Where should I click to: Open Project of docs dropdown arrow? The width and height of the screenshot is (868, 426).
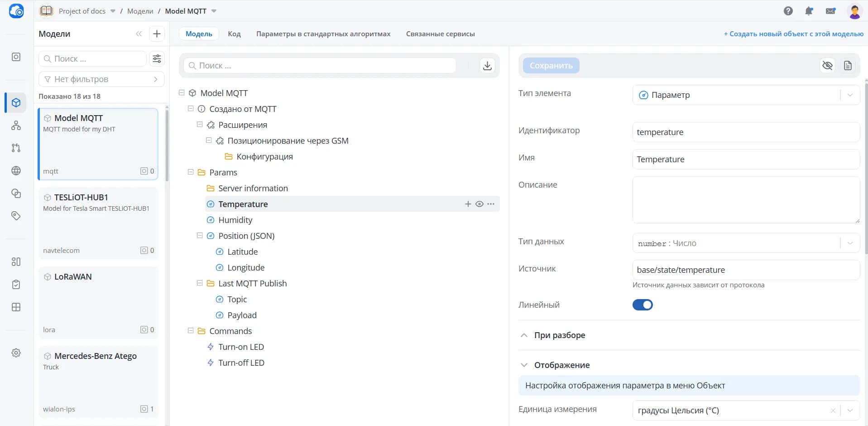pyautogui.click(x=113, y=11)
